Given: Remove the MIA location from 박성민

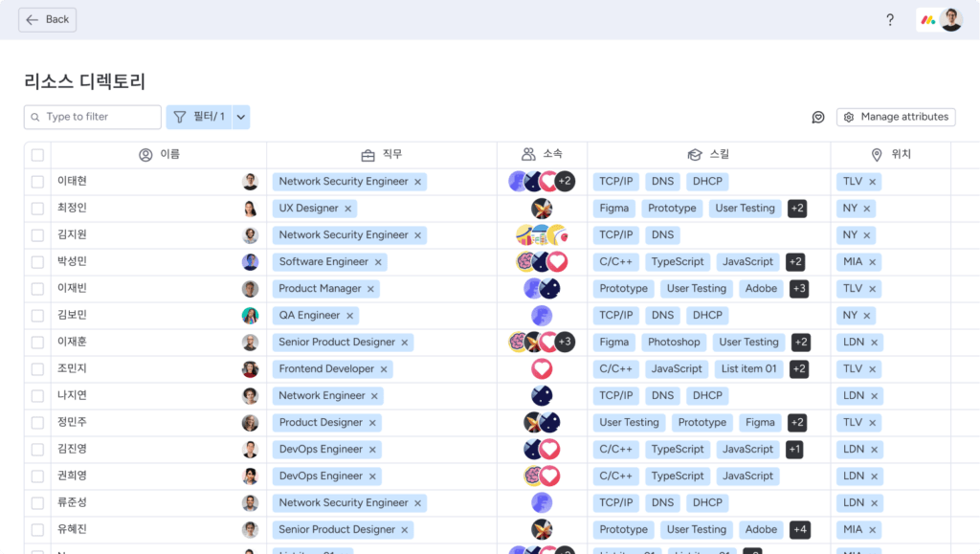Looking at the screenshot, I should pos(873,262).
